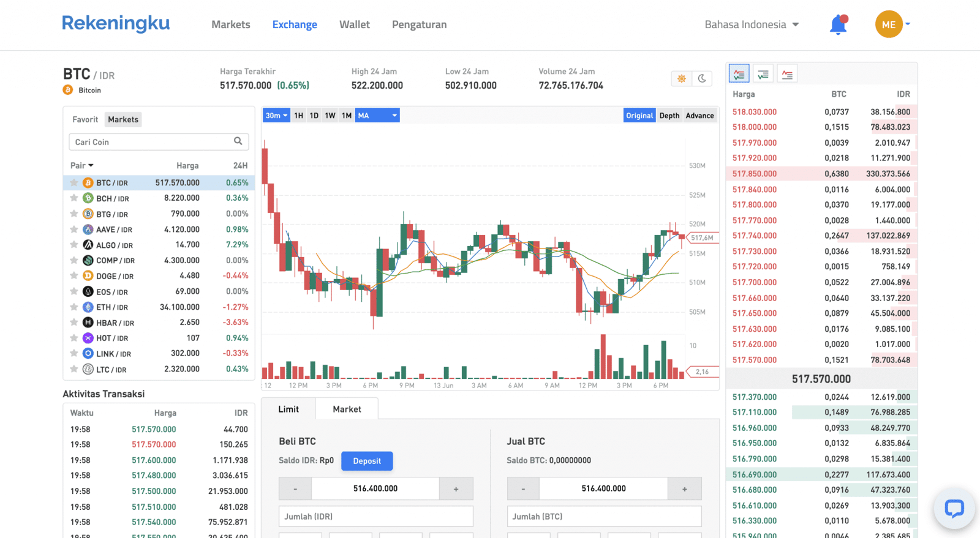Set chart interval to 1W
This screenshot has height=538, width=980.
[330, 115]
